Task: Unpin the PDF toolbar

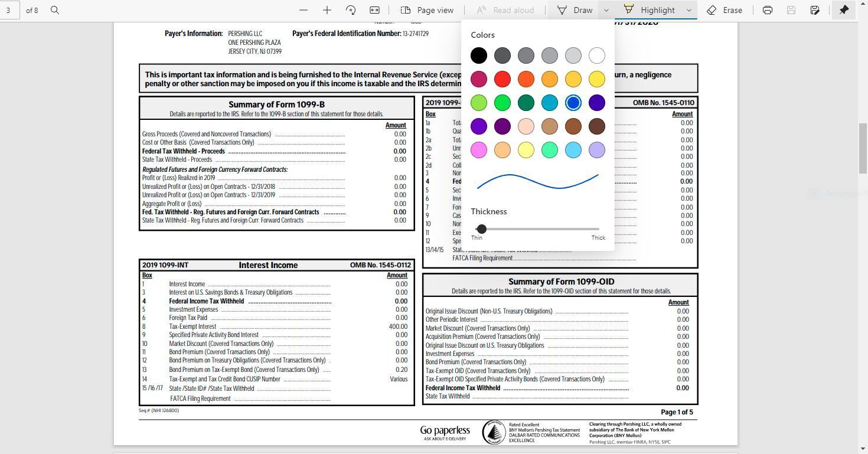Action: [x=843, y=10]
